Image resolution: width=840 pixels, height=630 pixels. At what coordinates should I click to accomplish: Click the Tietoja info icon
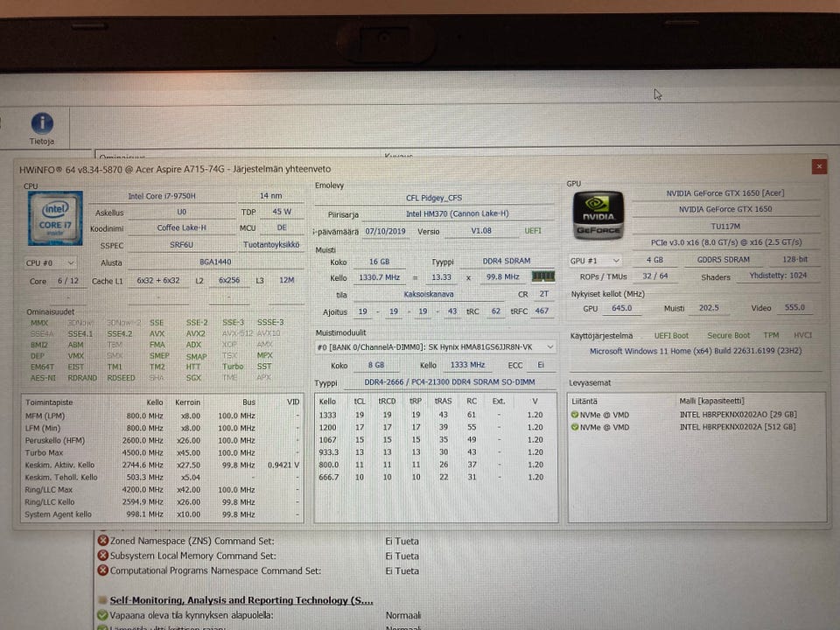click(x=42, y=123)
